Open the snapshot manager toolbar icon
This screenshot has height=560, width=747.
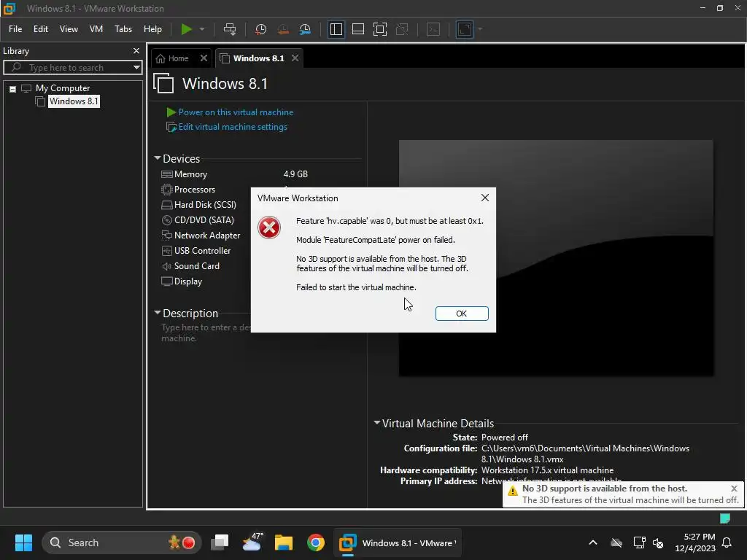coord(305,29)
